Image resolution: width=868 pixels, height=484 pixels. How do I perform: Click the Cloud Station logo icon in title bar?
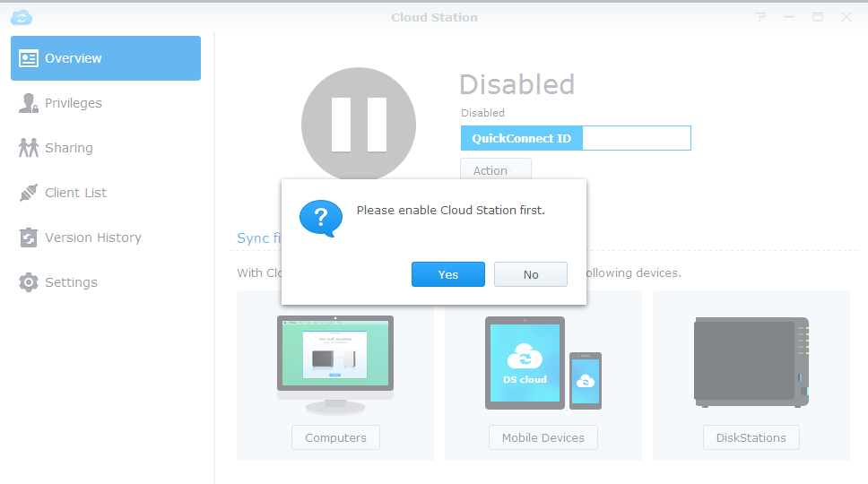(x=22, y=17)
